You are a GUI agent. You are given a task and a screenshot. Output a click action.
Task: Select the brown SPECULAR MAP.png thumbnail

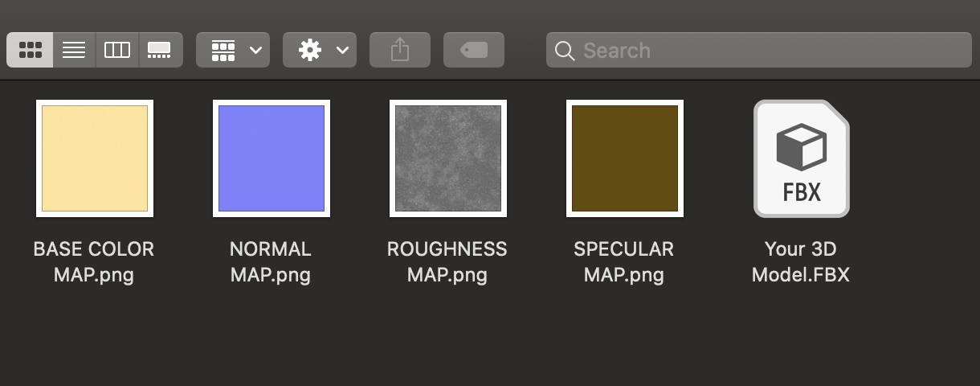[x=625, y=158]
